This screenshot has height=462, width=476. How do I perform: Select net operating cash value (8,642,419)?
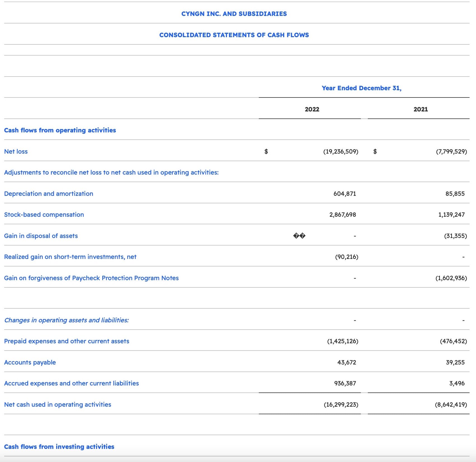click(451, 404)
